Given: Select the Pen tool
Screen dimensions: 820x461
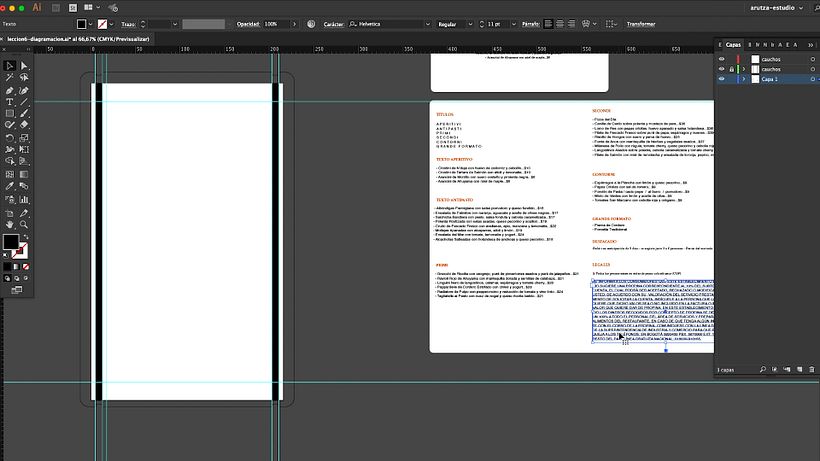Looking at the screenshot, I should click(9, 90).
